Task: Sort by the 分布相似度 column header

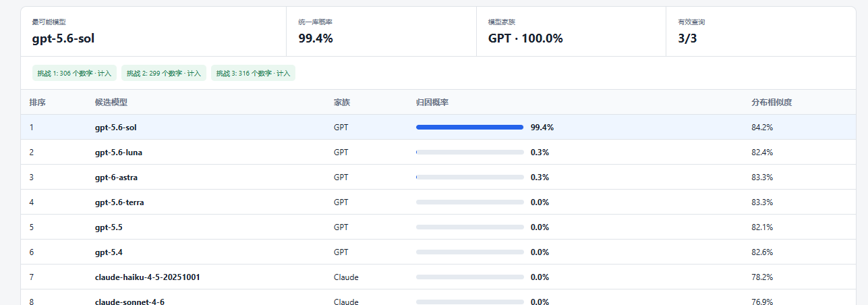Action: tap(772, 103)
